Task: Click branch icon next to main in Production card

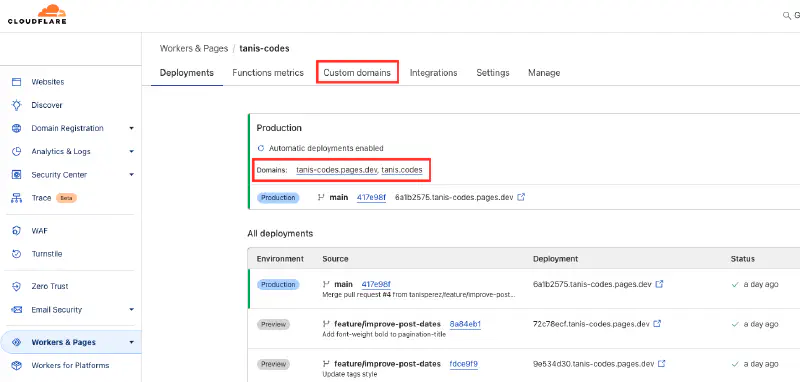Action: (321, 197)
